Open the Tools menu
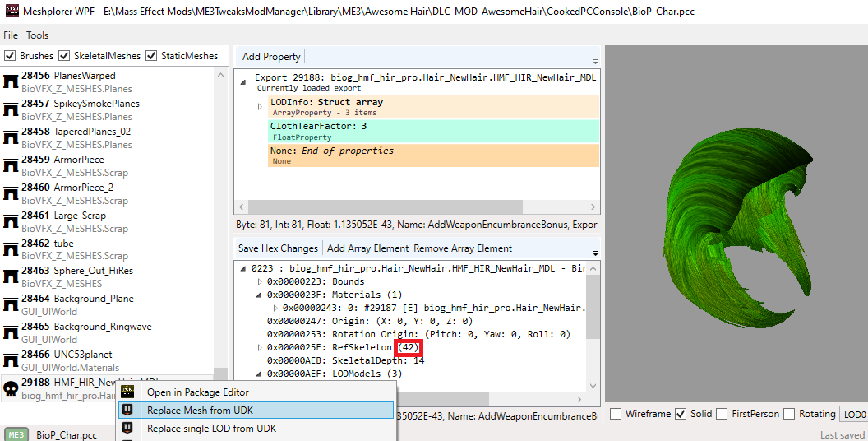 37,35
